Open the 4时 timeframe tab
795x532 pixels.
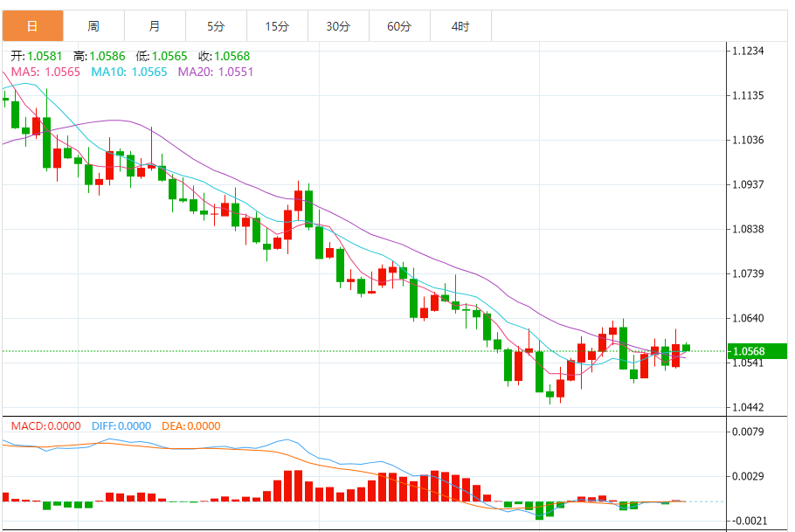[x=460, y=26]
